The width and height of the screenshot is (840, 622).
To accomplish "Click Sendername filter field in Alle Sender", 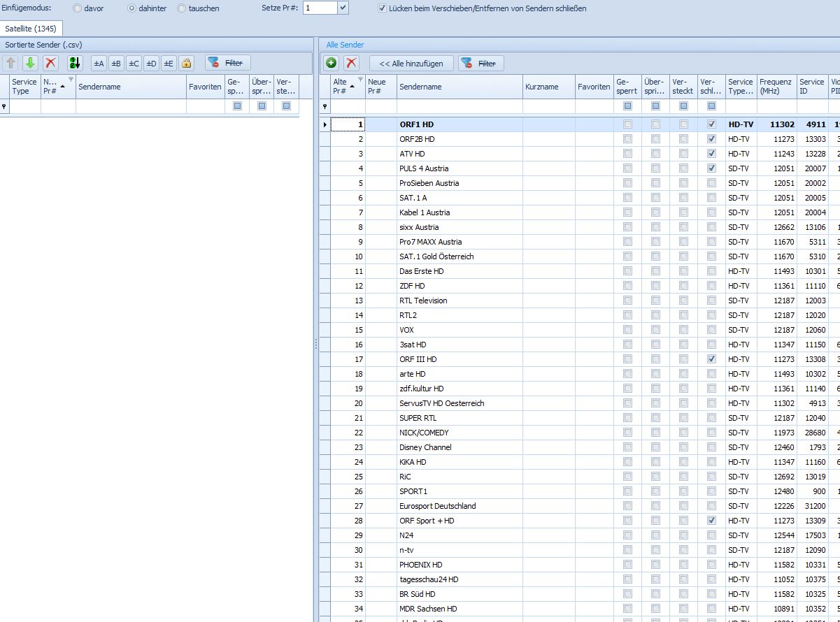I will (460, 106).
